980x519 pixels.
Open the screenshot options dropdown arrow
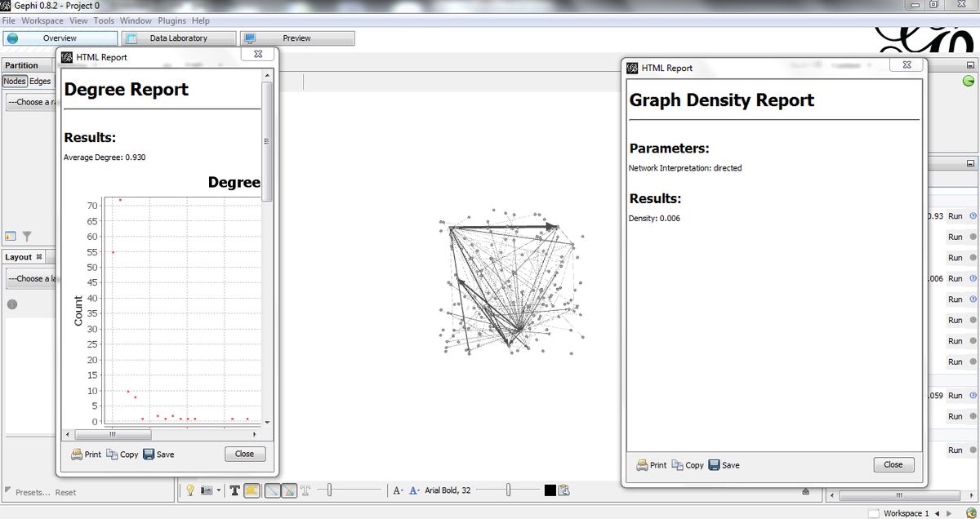point(218,490)
